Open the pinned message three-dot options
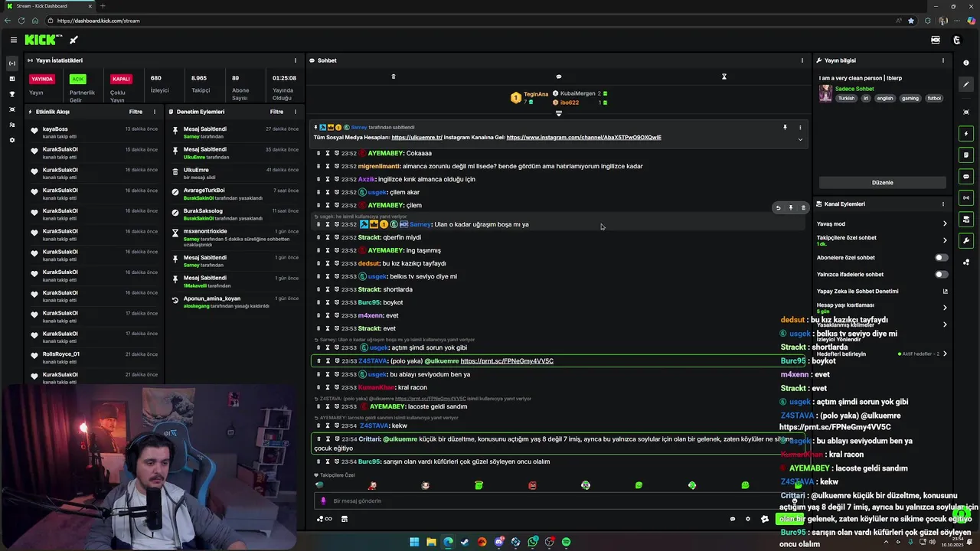 [800, 127]
